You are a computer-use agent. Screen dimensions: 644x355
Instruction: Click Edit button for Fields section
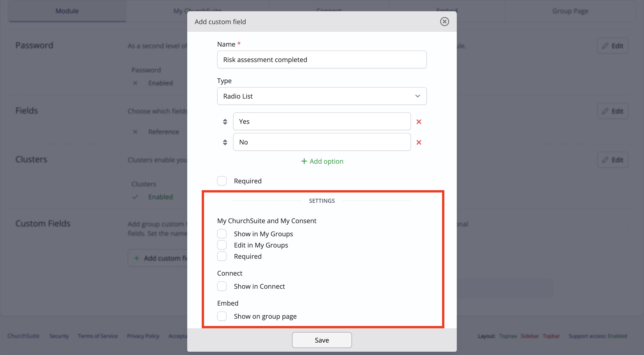pyautogui.click(x=612, y=111)
